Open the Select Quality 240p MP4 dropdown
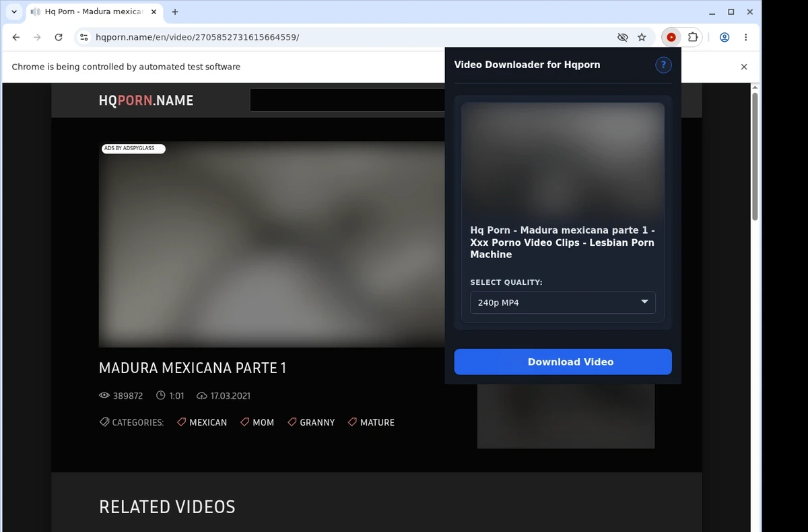Screen dimensions: 808x532 563,302
